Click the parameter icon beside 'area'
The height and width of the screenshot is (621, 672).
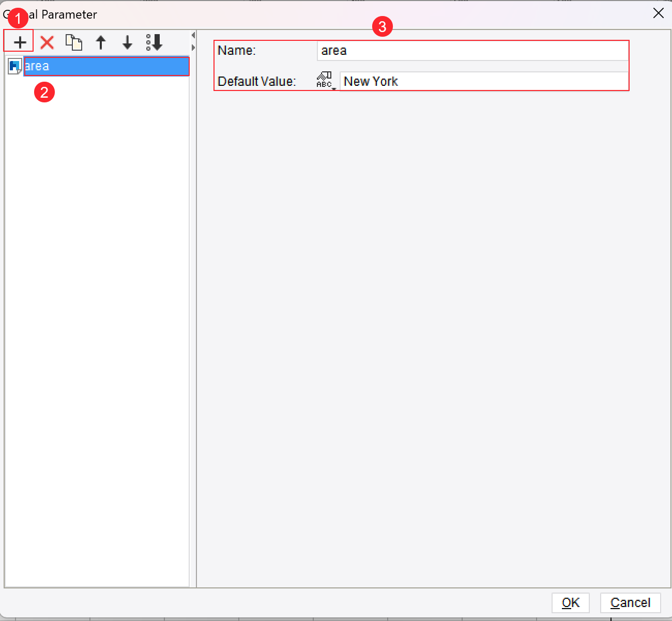15,66
